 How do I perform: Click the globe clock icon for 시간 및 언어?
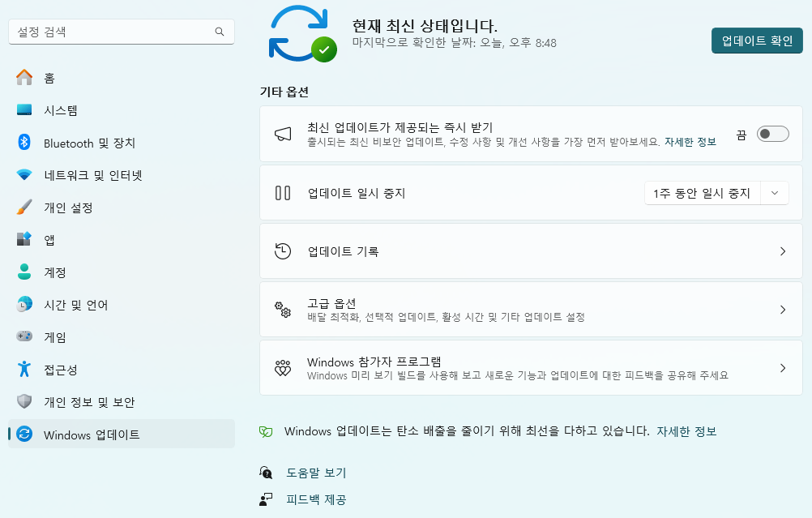[24, 304]
